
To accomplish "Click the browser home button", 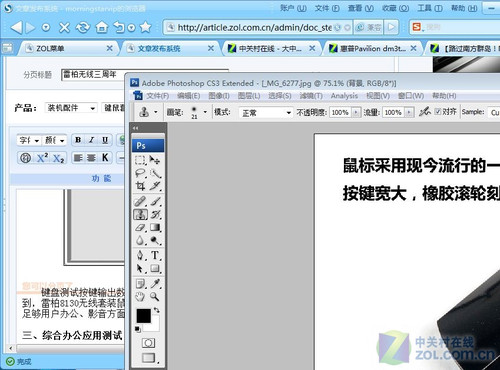I will 102,27.
